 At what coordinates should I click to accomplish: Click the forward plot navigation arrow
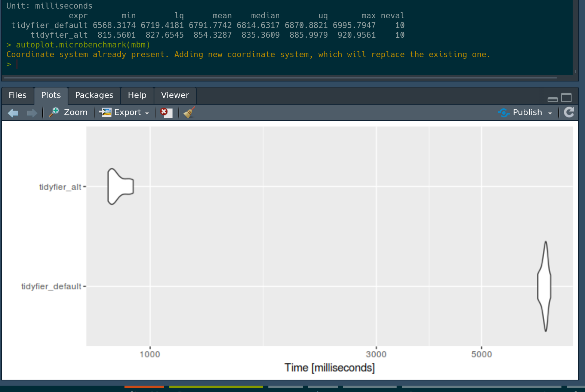pyautogui.click(x=32, y=112)
